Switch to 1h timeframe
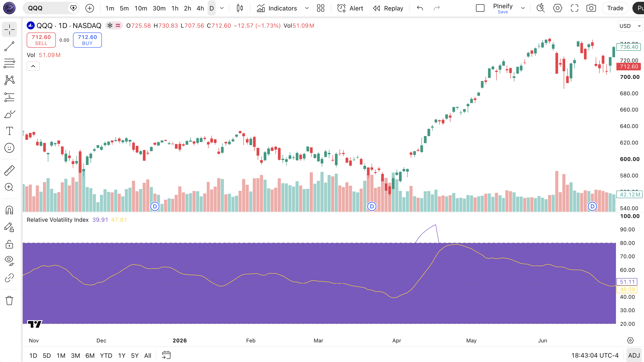 coord(175,8)
